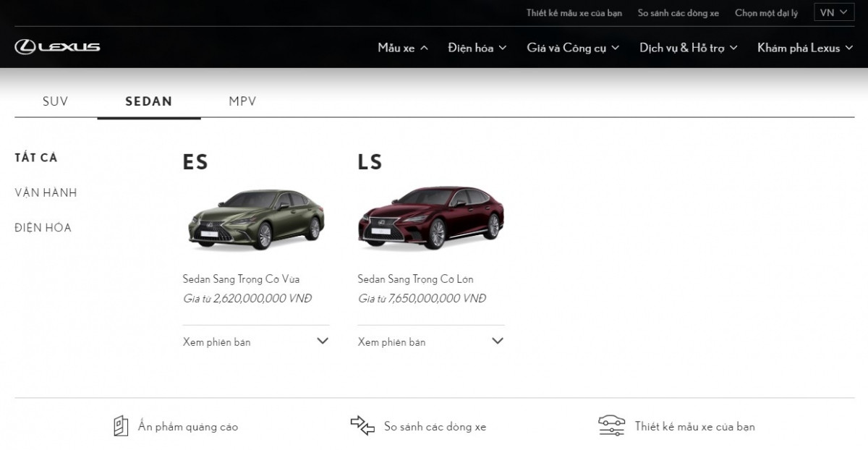Click the compare arrows icon near So sánh các dòng xe
This screenshot has height=450, width=868.
(363, 426)
